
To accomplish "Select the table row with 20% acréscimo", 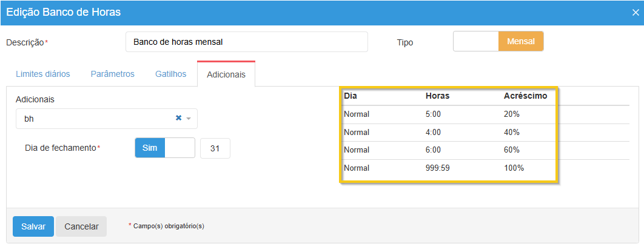I will tap(449, 114).
